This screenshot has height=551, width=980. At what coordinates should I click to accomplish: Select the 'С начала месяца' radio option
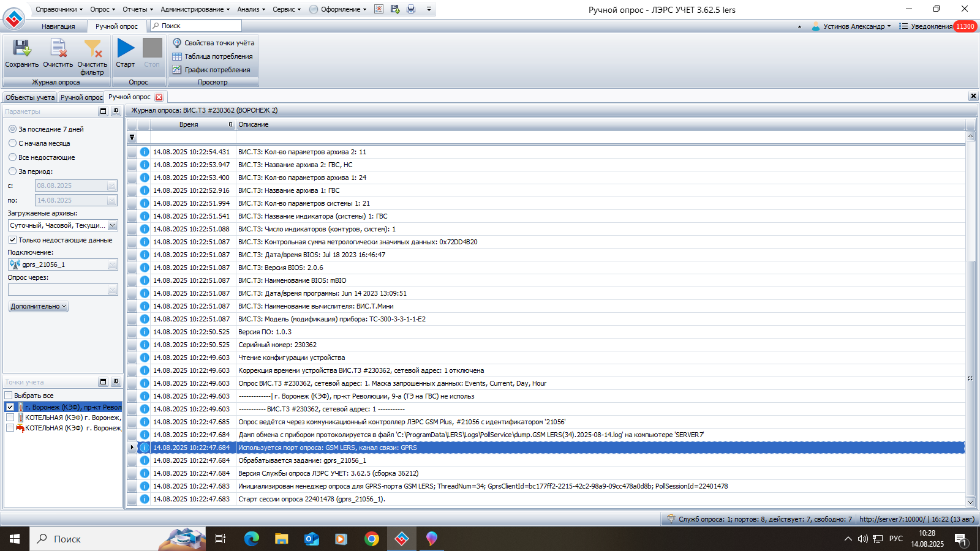[13, 143]
